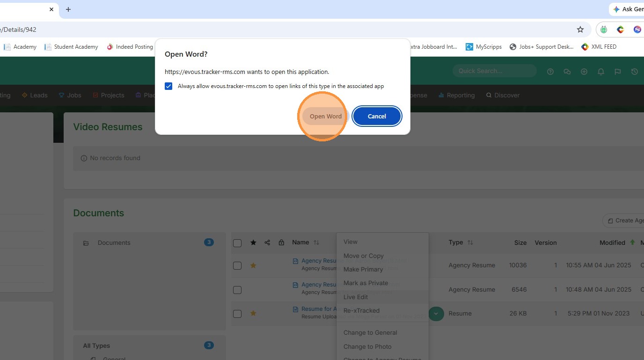Click the share column header icon
The height and width of the screenshot is (360, 644).
click(267, 242)
